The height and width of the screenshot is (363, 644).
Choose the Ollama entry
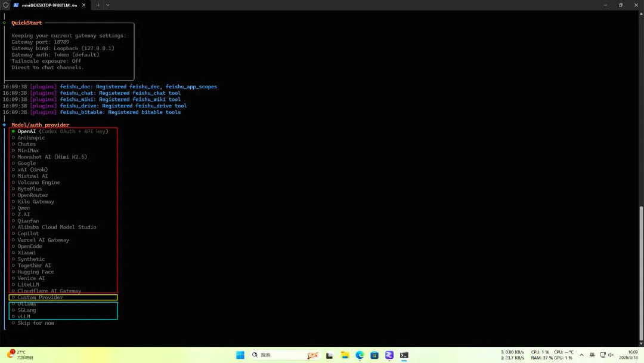click(24, 304)
